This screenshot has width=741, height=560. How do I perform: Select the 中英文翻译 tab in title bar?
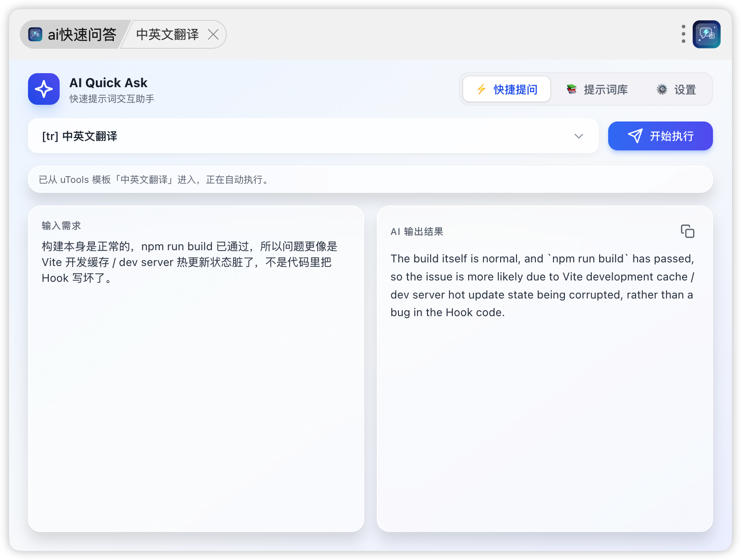point(167,34)
